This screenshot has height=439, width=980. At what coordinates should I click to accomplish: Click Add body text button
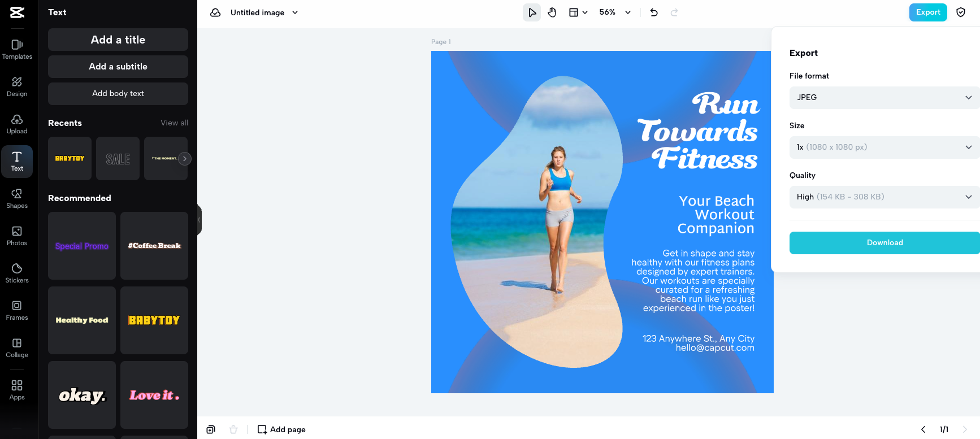click(118, 94)
